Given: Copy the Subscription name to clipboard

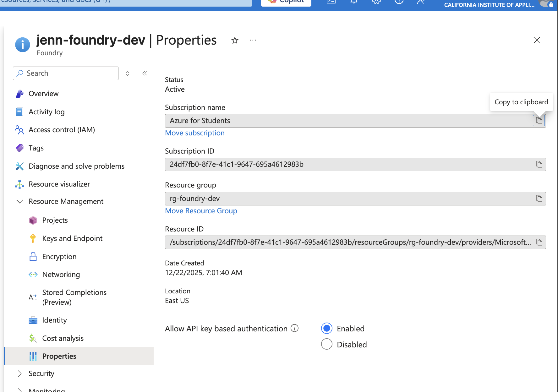Looking at the screenshot, I should click(539, 121).
